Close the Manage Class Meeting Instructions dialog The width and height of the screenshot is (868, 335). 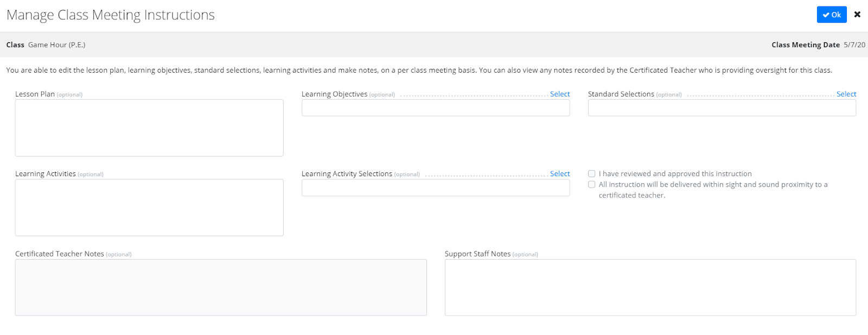[x=857, y=15]
